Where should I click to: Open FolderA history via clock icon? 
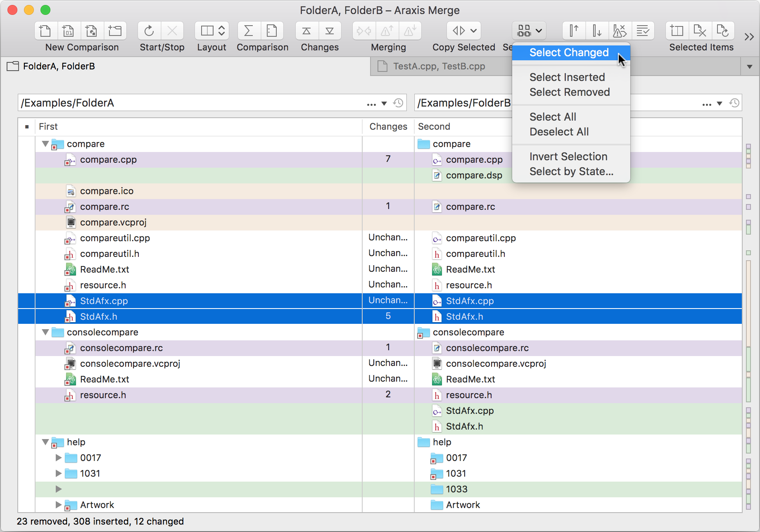click(x=398, y=103)
